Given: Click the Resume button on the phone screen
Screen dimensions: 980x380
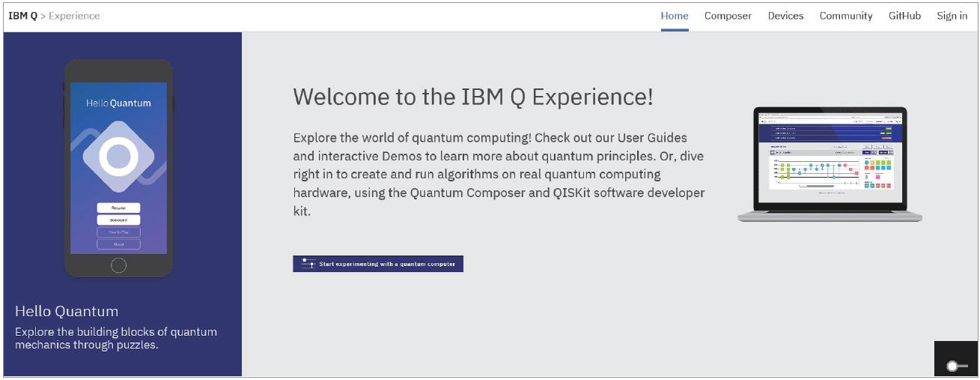Looking at the screenshot, I should 118,208.
